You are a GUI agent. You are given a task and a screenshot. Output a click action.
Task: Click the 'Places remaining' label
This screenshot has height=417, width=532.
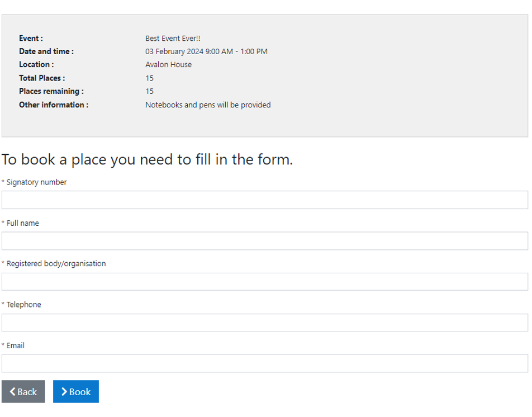(51, 91)
